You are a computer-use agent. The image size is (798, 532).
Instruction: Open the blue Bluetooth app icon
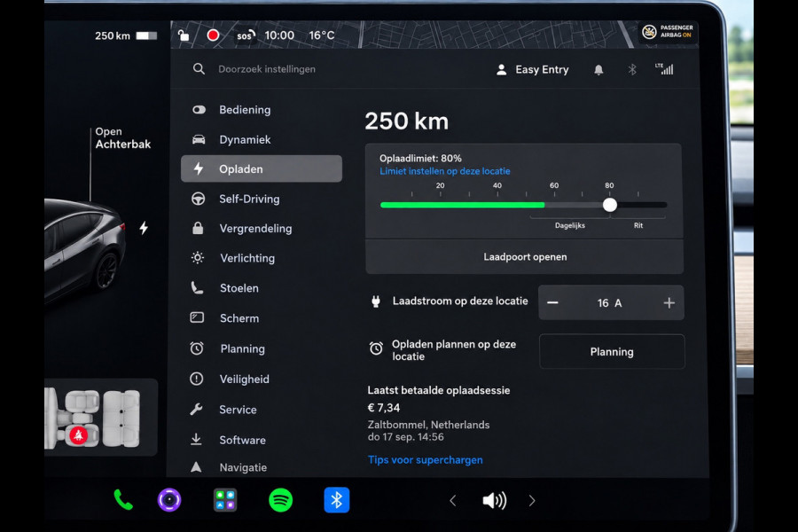coord(336,500)
